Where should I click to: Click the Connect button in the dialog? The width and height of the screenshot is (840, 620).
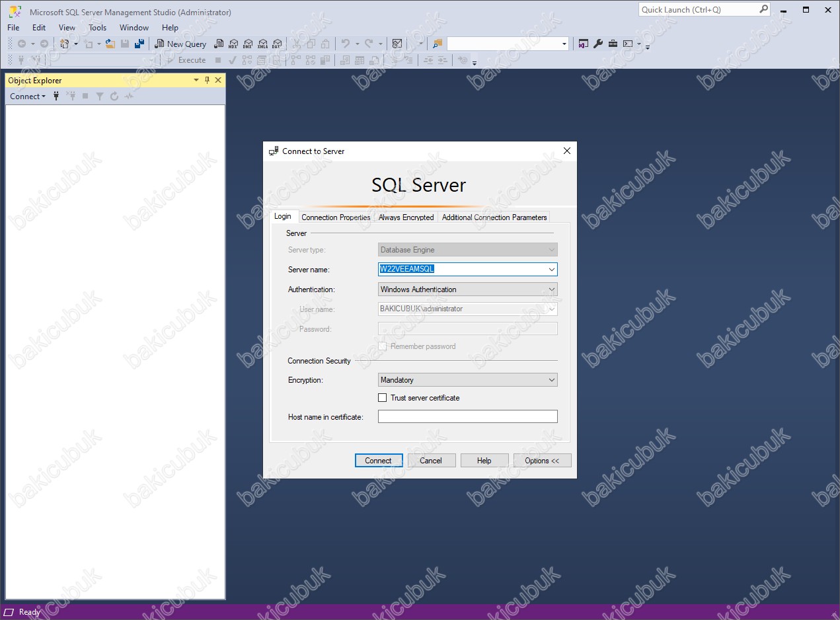tap(379, 461)
